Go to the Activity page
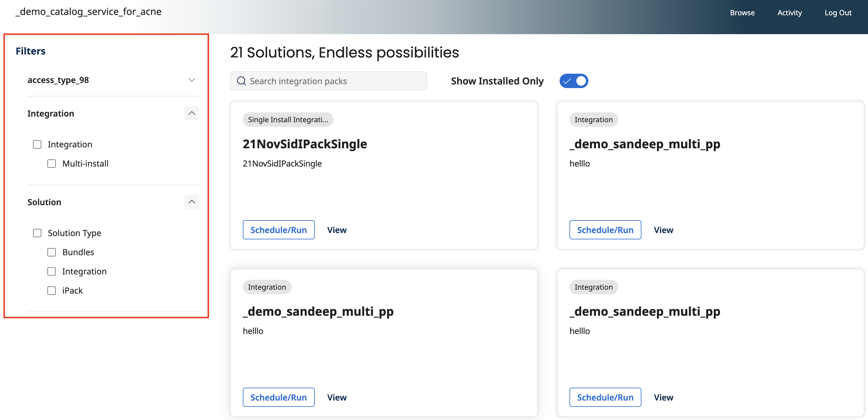The height and width of the screenshot is (420, 868). [789, 13]
